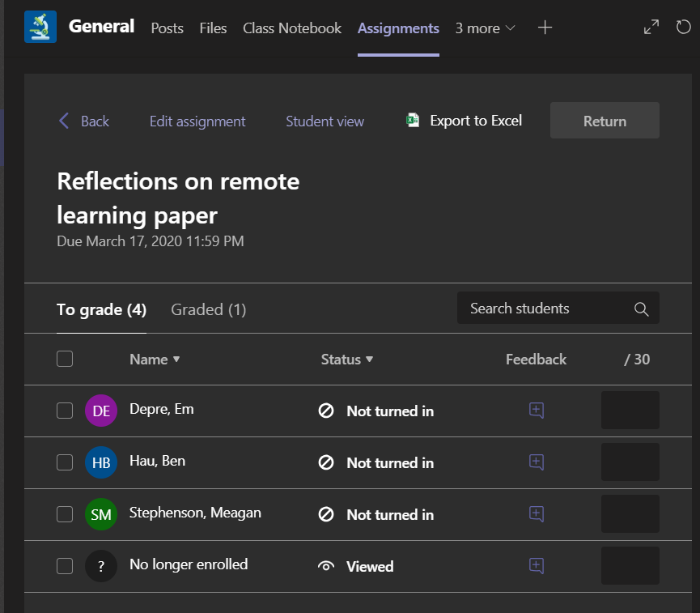Check the box for Depre, Em
The width and height of the screenshot is (700, 613).
[65, 411]
